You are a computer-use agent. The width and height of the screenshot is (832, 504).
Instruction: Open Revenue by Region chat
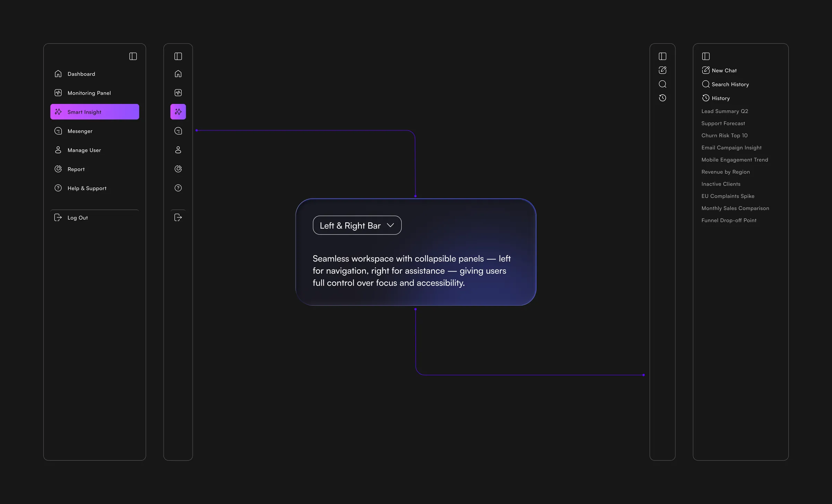coord(726,172)
